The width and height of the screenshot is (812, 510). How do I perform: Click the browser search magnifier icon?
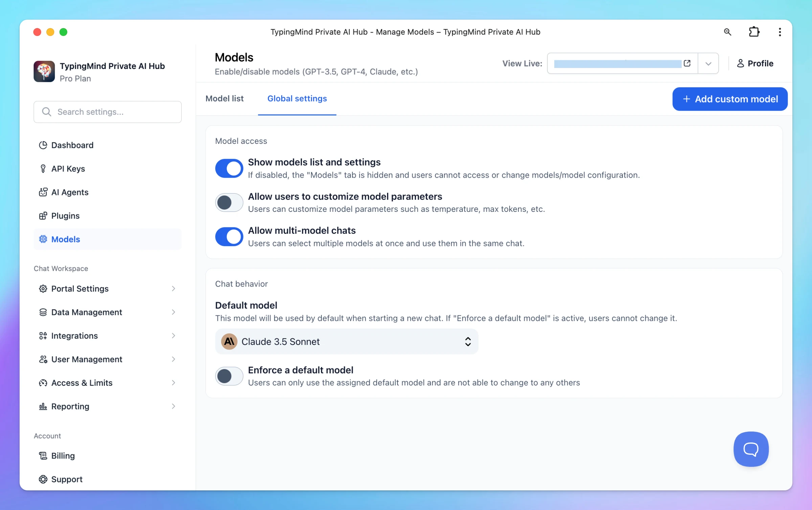(x=727, y=32)
